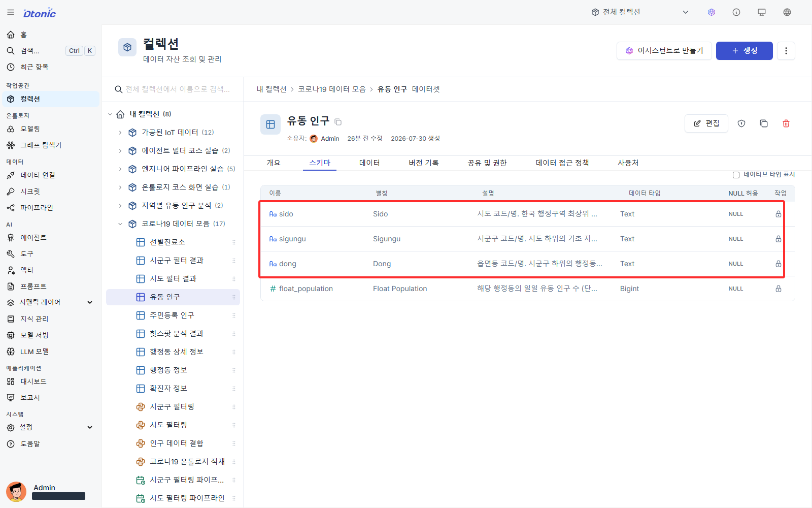
Task: Expand 설정 sidebar section
Action: point(90,427)
